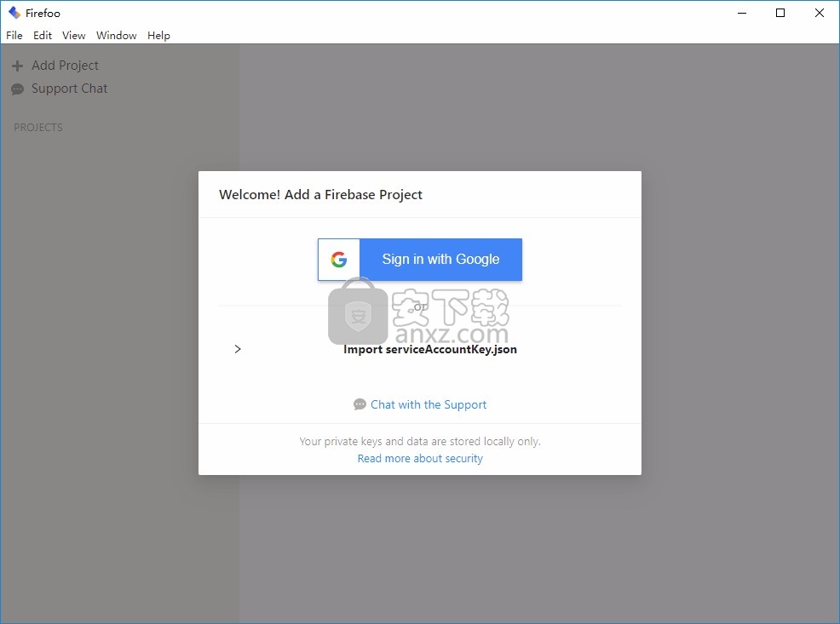Image resolution: width=840 pixels, height=624 pixels.
Task: Click the speech bubble icon before Chat with the Support
Action: [360, 404]
